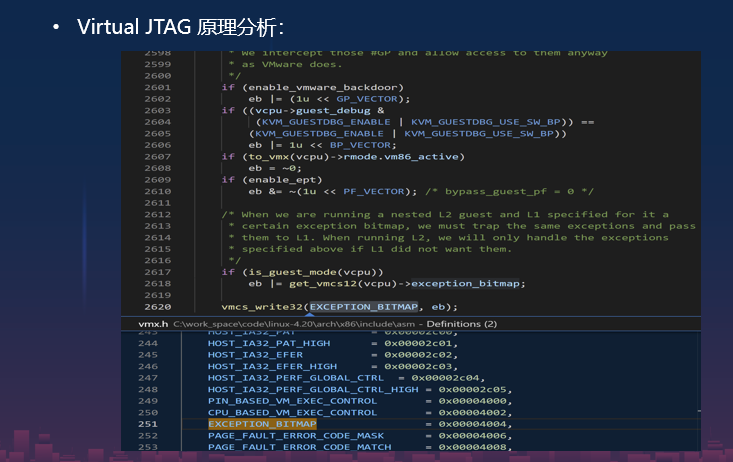Click the file path in the peek header
733x462 pixels.
(284, 324)
